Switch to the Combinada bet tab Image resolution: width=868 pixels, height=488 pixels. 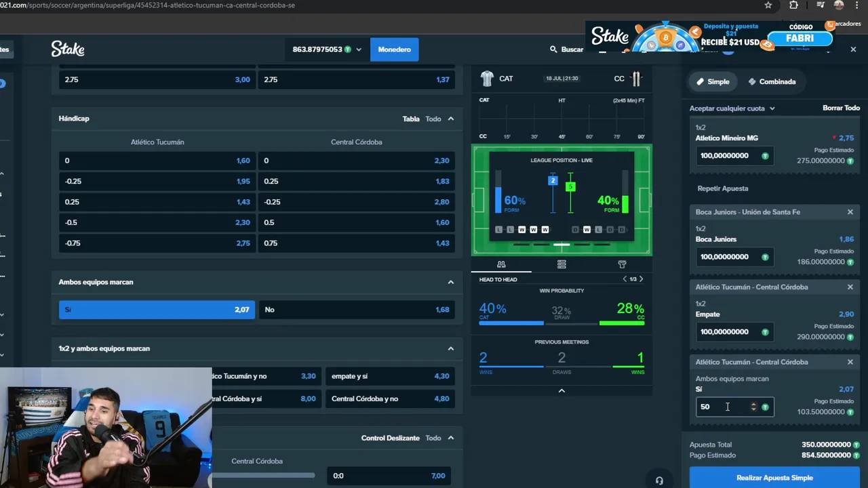[x=772, y=81]
